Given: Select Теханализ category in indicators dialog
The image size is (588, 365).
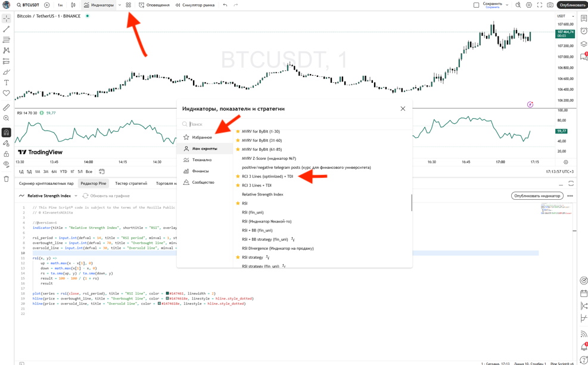Looking at the screenshot, I should [x=201, y=160].
